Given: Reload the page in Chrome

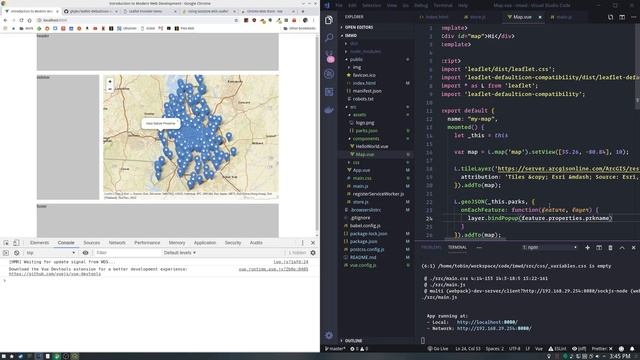Looking at the screenshot, I should tap(21, 20).
